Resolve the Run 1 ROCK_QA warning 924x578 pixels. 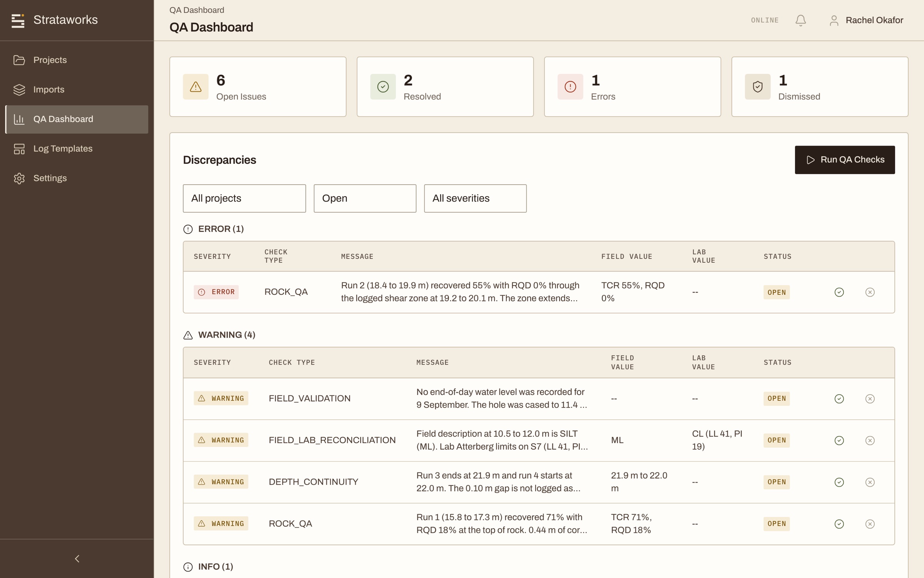[839, 524]
